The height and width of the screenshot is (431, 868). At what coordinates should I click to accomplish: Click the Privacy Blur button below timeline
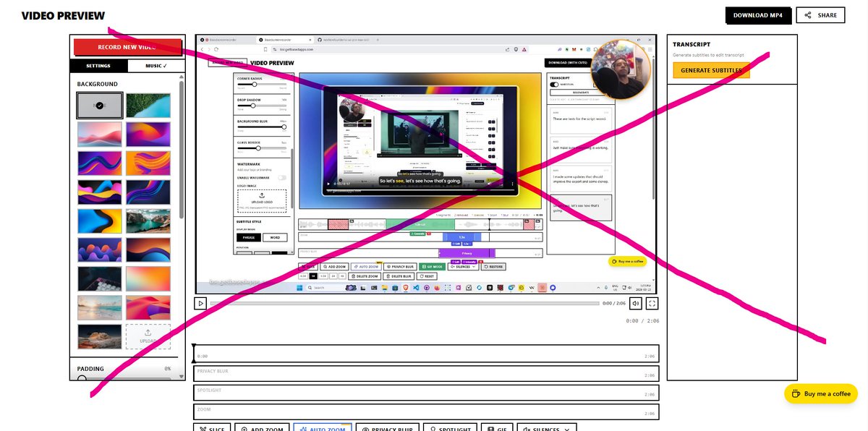[x=388, y=427]
